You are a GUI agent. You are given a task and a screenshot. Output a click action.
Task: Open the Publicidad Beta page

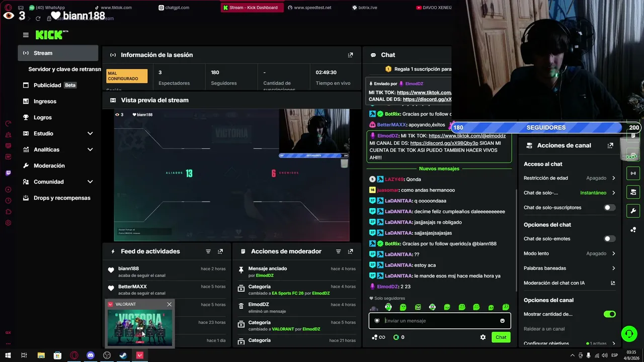(58, 85)
